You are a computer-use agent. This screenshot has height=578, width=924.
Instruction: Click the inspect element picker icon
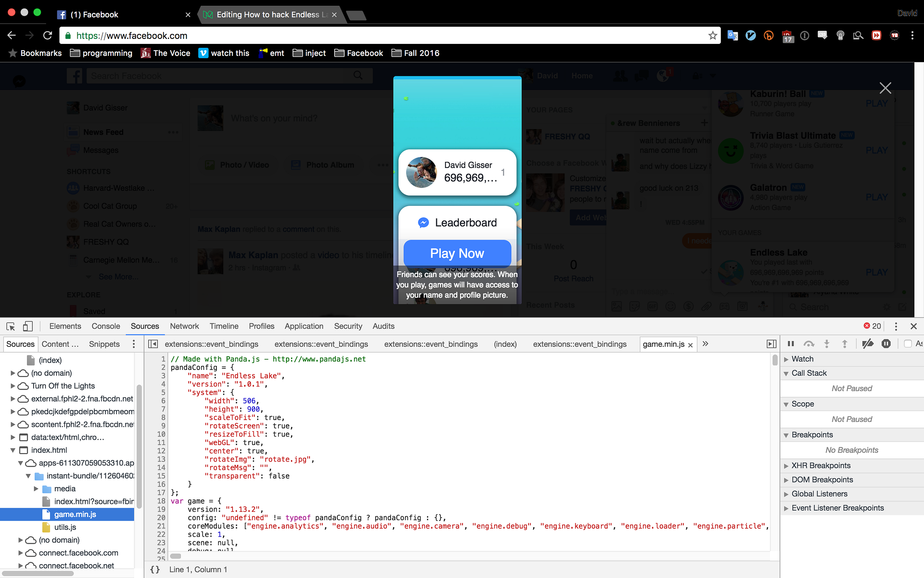point(11,326)
